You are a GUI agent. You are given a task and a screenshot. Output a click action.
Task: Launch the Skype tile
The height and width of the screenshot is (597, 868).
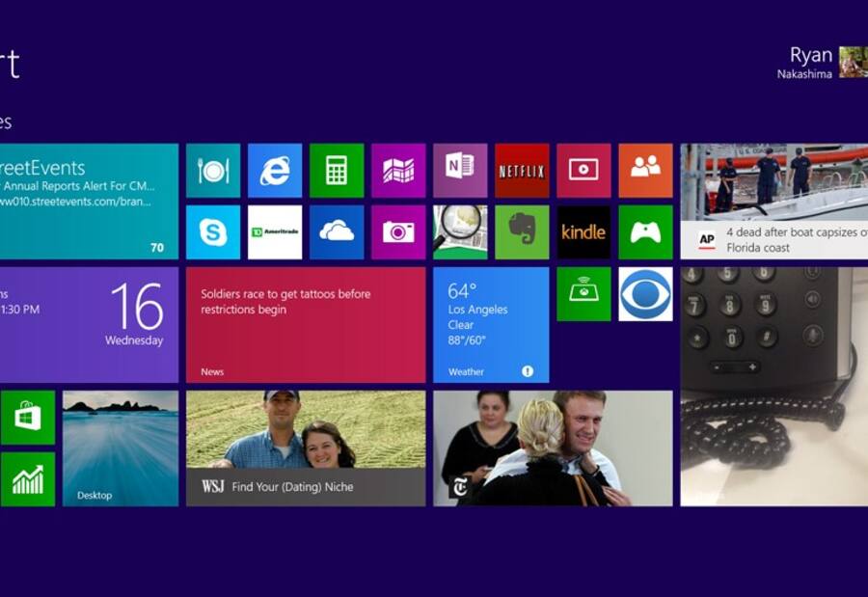point(213,232)
